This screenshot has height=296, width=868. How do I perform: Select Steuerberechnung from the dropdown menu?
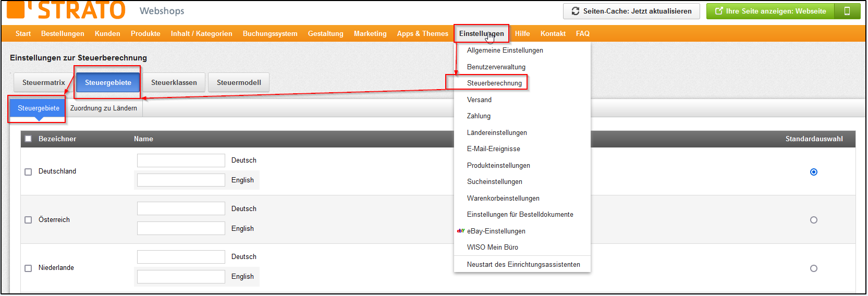pos(494,83)
